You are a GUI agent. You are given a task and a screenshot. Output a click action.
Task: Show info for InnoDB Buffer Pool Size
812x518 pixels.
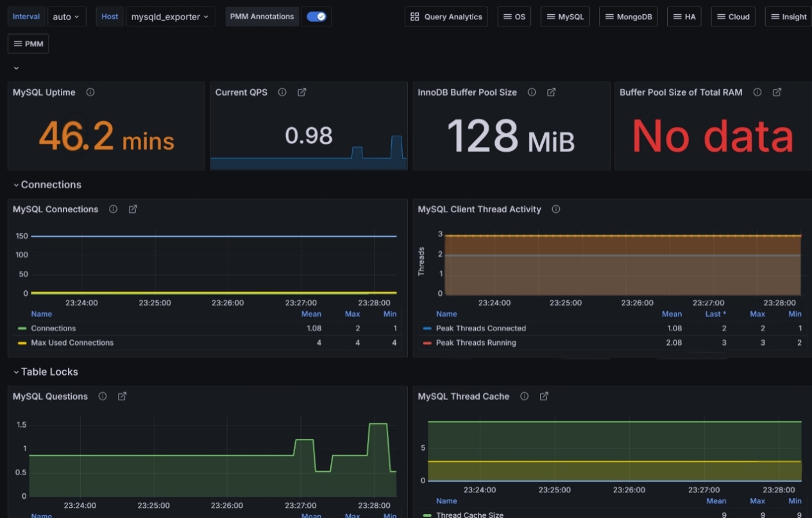532,92
